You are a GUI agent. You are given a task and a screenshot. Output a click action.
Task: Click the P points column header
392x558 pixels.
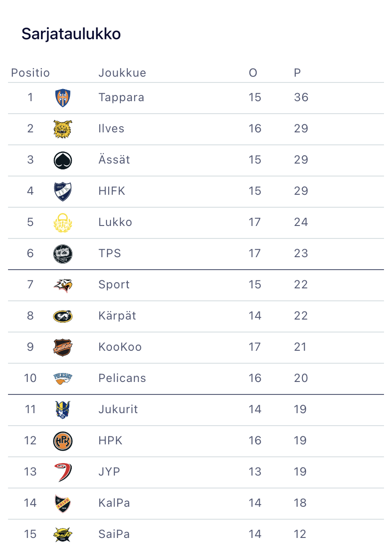297,73
